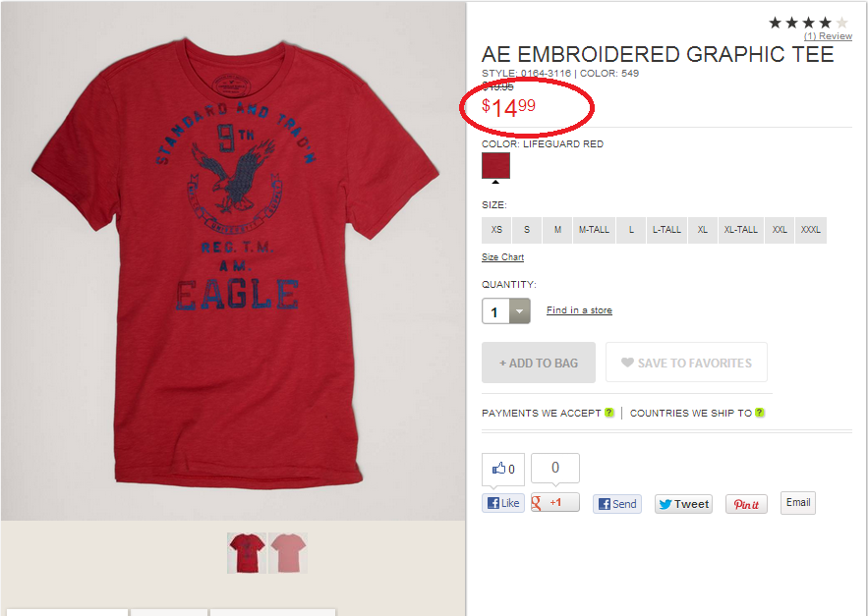Choose the M-TALL size option
Screen dimensions: 868x616
point(594,230)
